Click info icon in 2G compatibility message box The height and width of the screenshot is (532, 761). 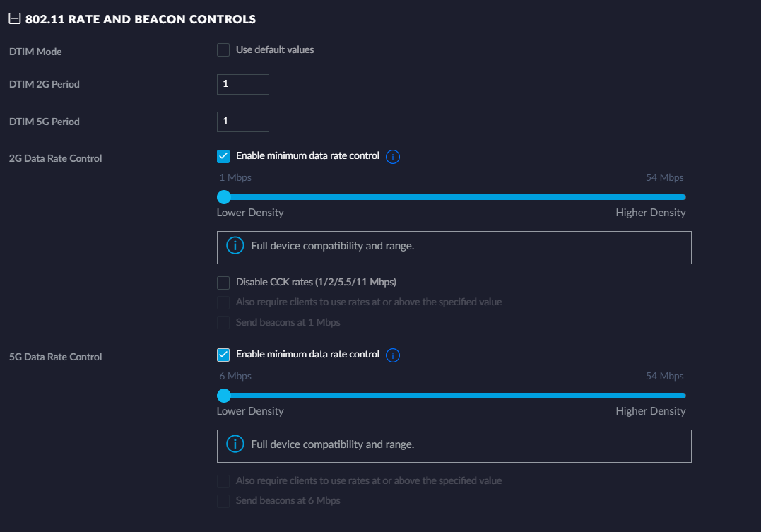point(235,246)
